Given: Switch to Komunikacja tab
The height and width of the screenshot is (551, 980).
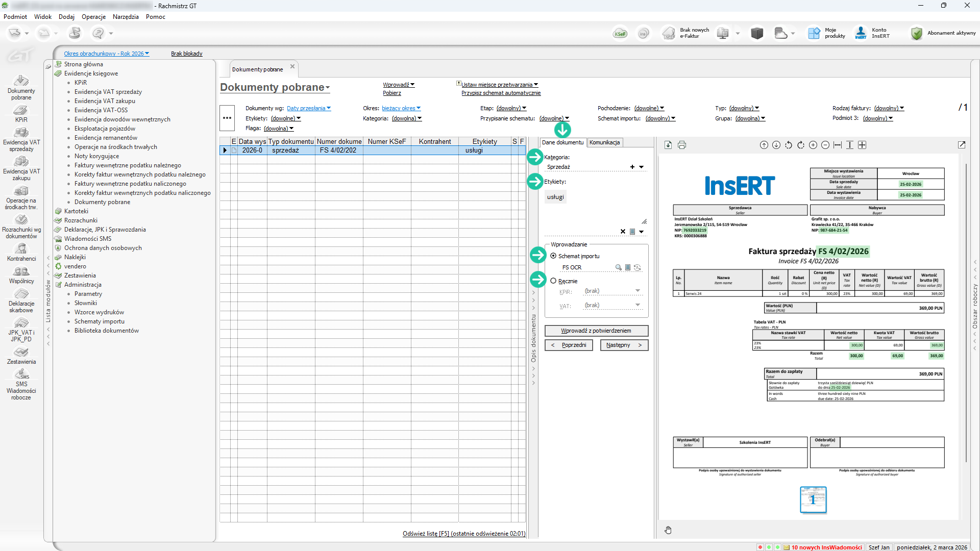Looking at the screenshot, I should click(604, 142).
